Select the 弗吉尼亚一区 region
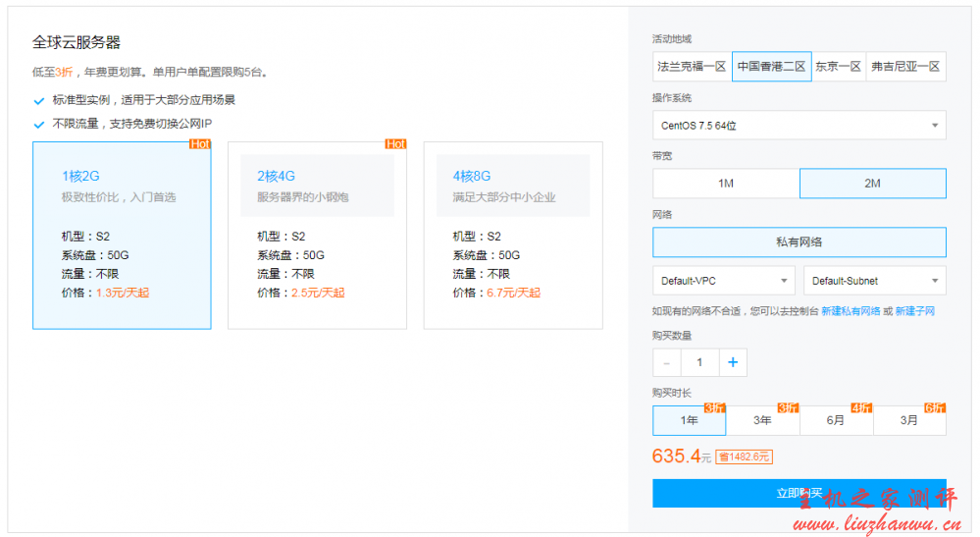This screenshot has height=537, width=980. coord(906,67)
